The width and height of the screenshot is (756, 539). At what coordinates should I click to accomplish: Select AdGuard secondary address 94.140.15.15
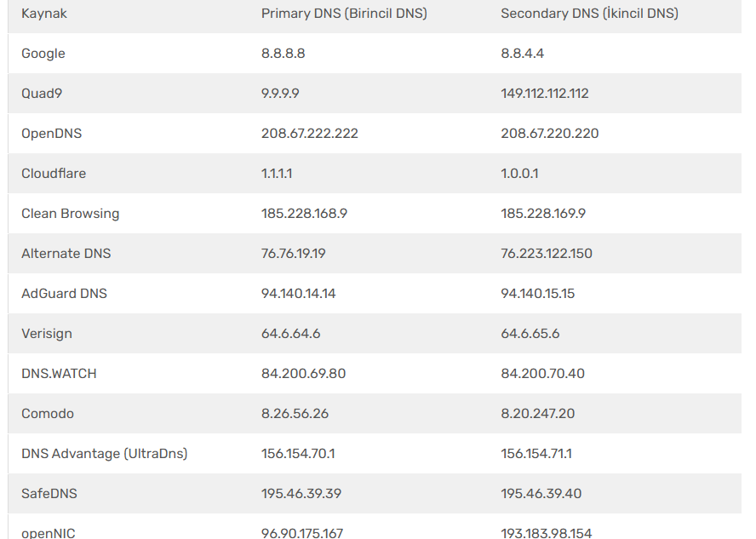[x=537, y=294]
